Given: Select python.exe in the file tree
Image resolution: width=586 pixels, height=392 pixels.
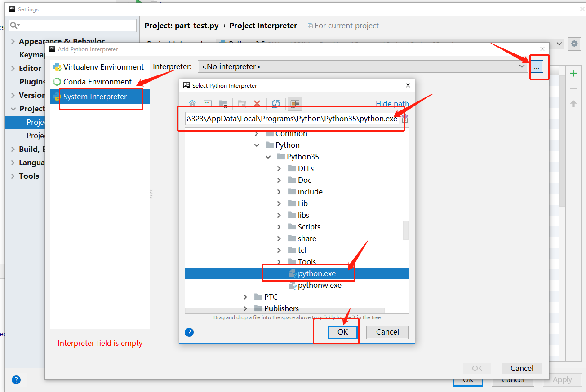Looking at the screenshot, I should click(x=297, y=273).
